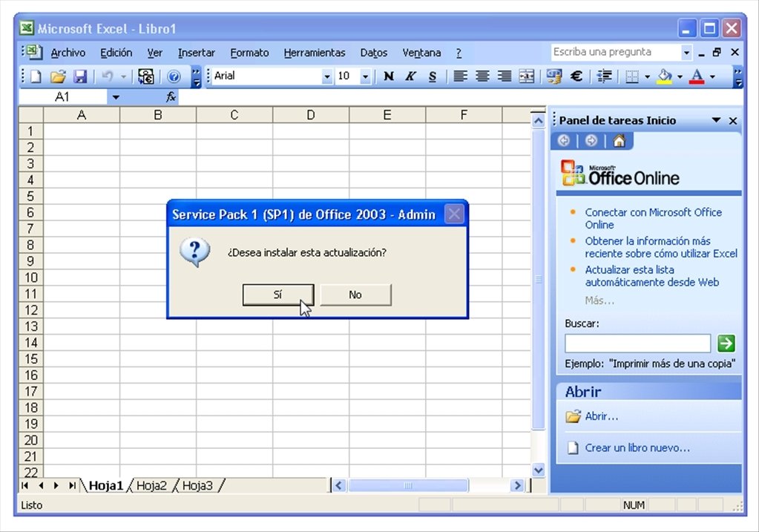Click Actualizar esta lista automáticamente link
Screen dimensions: 759x532
point(651,276)
